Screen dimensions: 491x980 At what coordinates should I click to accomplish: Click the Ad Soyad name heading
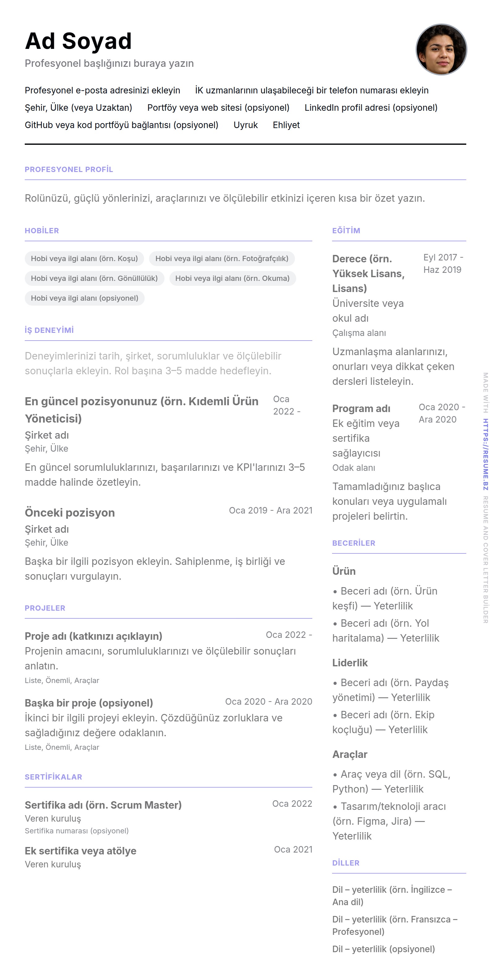point(78,41)
